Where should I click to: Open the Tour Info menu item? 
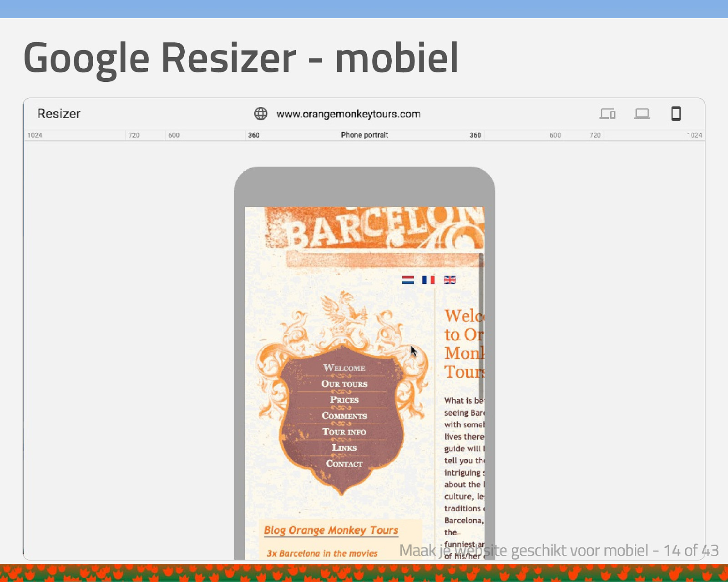(x=344, y=431)
